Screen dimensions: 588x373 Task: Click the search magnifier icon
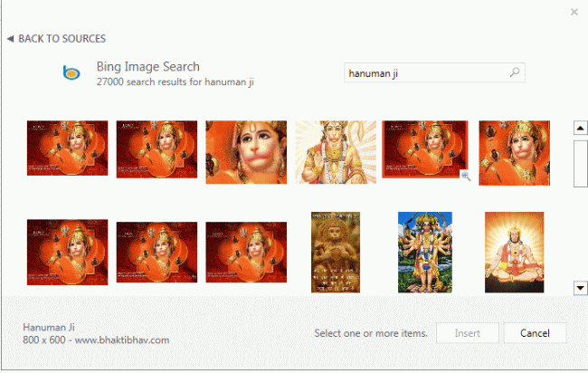tap(515, 72)
